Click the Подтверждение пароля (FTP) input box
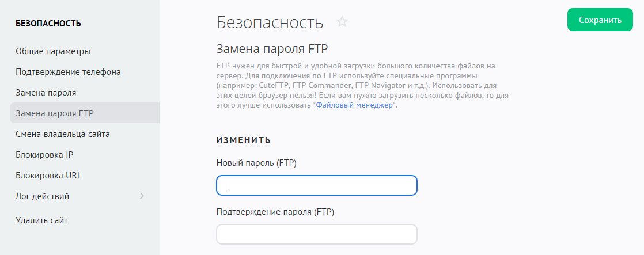The width and height of the screenshot is (644, 255). coord(316,234)
